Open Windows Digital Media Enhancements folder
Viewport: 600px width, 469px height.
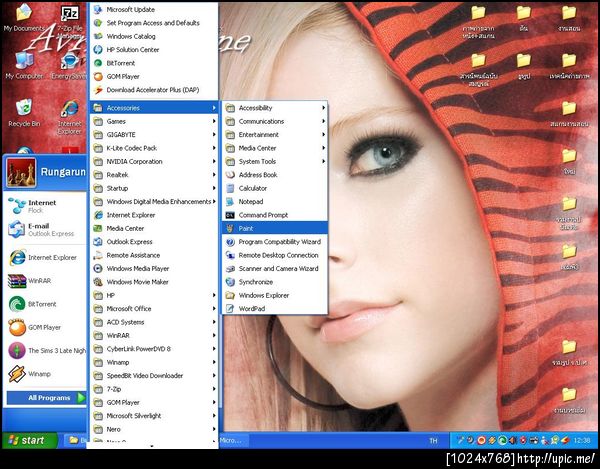coord(154,202)
